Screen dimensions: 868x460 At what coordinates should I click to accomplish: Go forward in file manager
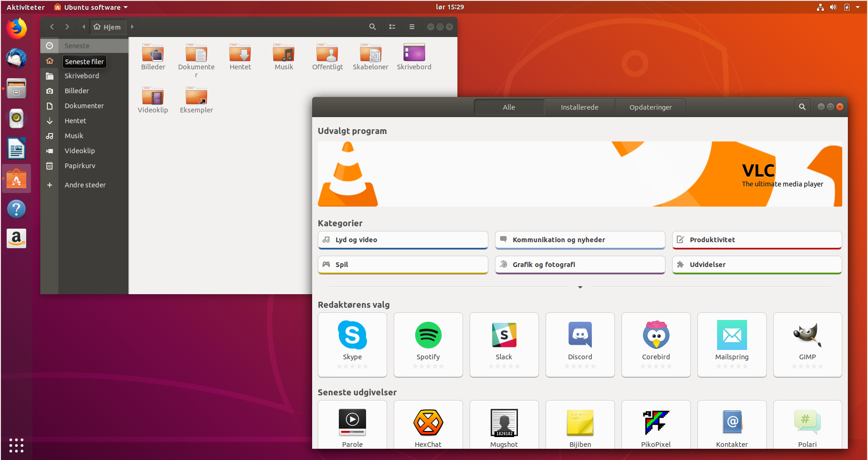point(67,27)
